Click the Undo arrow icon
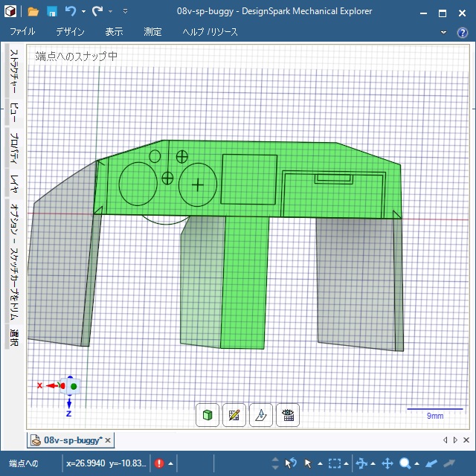Screen dimensions: 476x476 coord(70,12)
